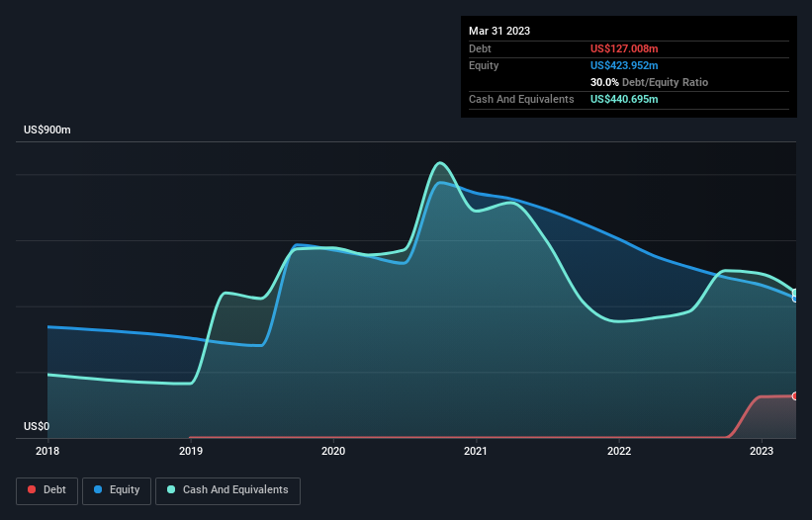Click the Mar 31 2023 tooltip date
This screenshot has width=812, height=520.
tap(499, 31)
